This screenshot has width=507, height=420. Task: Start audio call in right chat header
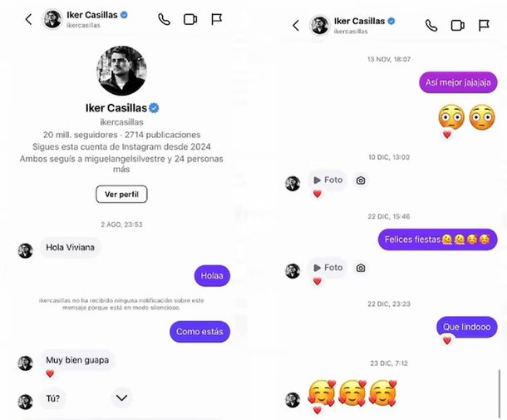(x=431, y=26)
